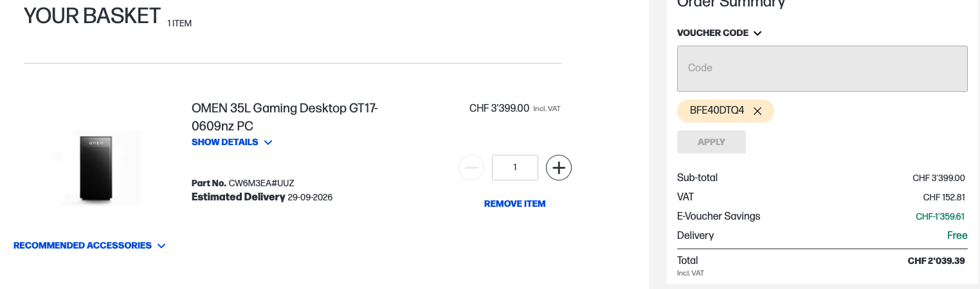Expand the RECOMMENDED ACCESSORIES section label
980x289 pixels.
click(x=82, y=245)
